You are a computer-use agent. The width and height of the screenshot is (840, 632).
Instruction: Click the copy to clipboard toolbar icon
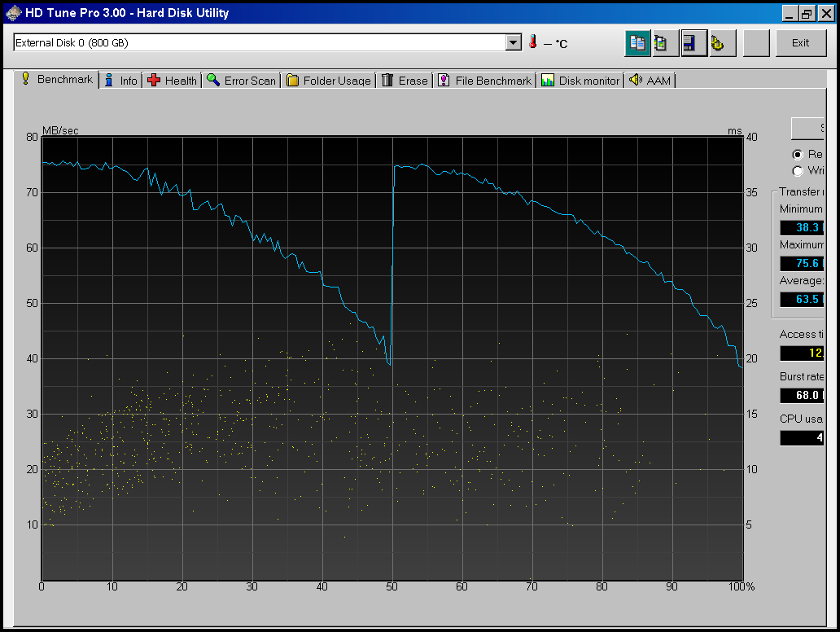click(x=637, y=43)
